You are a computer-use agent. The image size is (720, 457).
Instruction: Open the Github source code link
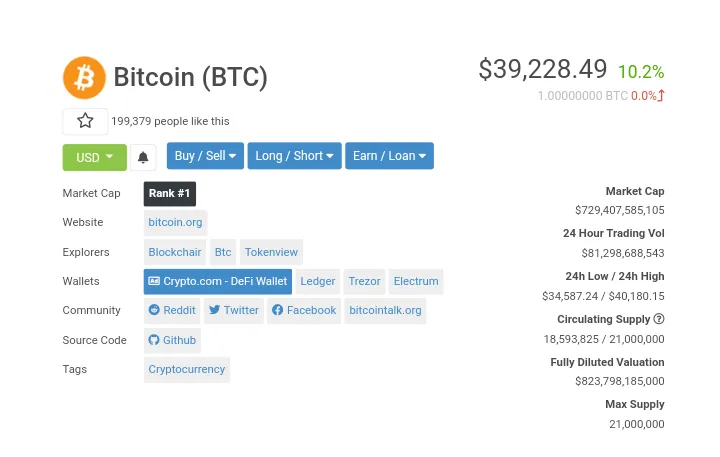coord(172,340)
